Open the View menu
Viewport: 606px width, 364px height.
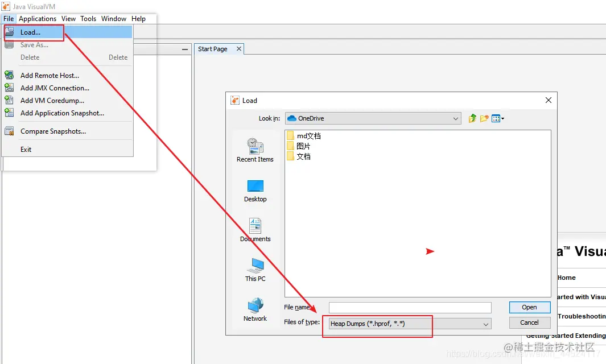pos(68,19)
